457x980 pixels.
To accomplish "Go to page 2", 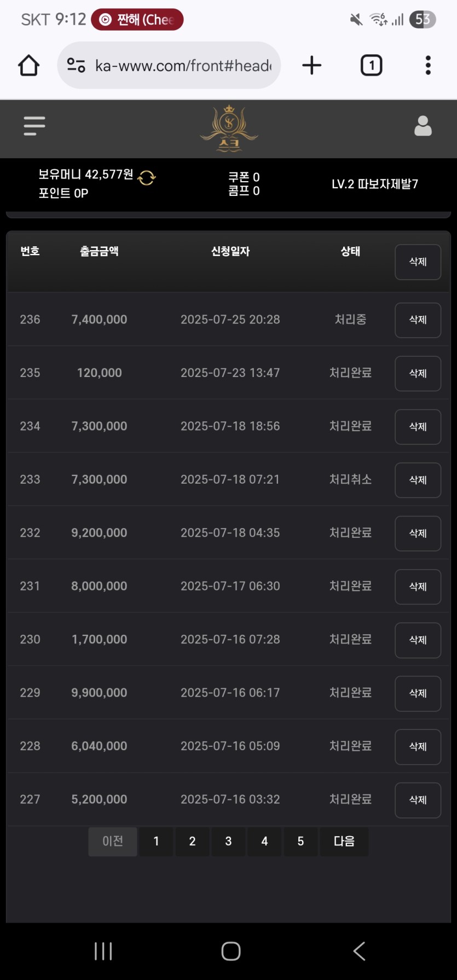I will click(192, 841).
